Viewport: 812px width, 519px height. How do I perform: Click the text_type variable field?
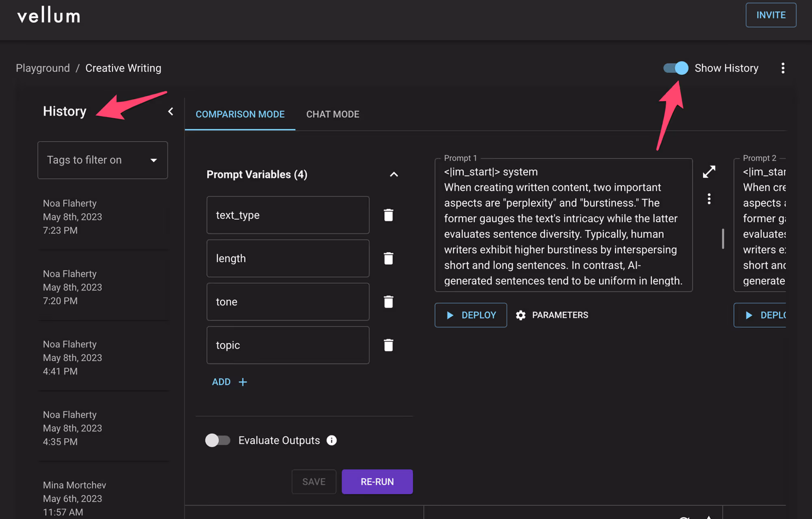tap(288, 215)
